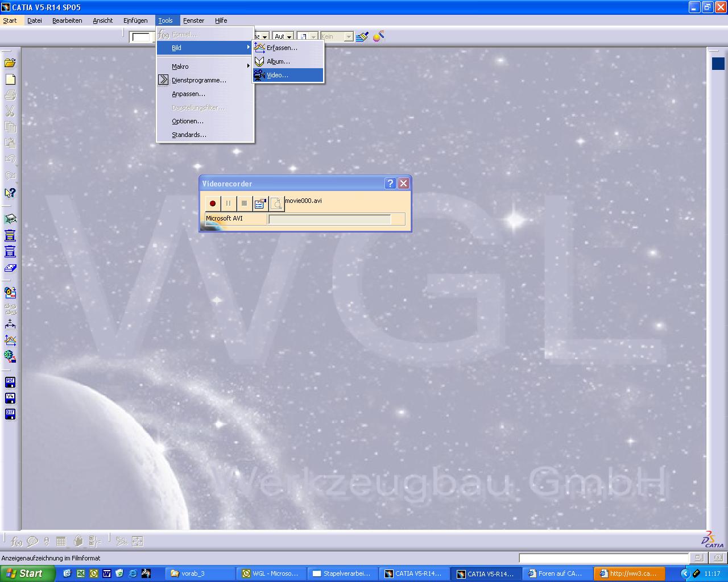Click the green catalog browser icon
728x582 pixels.
10,219
